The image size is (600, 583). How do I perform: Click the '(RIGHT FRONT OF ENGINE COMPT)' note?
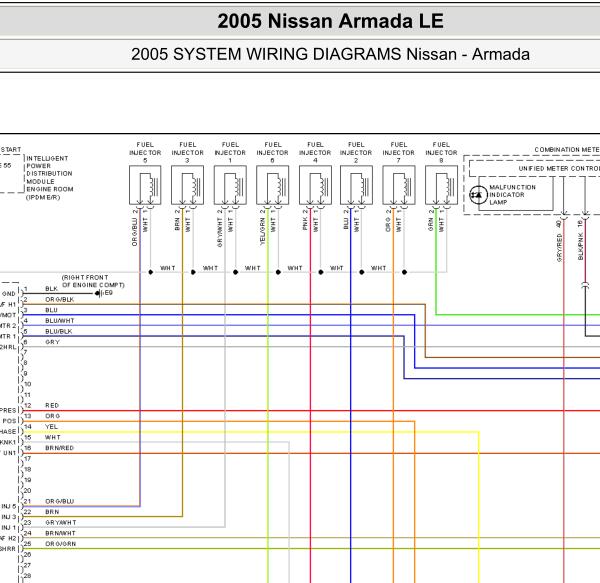(x=93, y=281)
